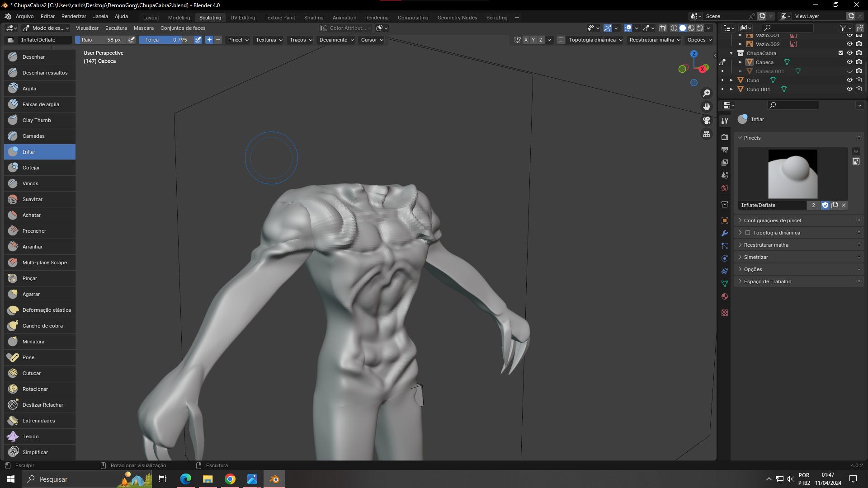Enable Topologia dinâmica checkbox in header

point(561,40)
